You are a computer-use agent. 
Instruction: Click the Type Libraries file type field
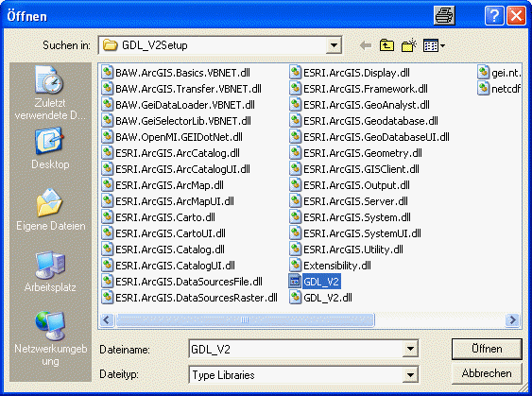point(296,375)
